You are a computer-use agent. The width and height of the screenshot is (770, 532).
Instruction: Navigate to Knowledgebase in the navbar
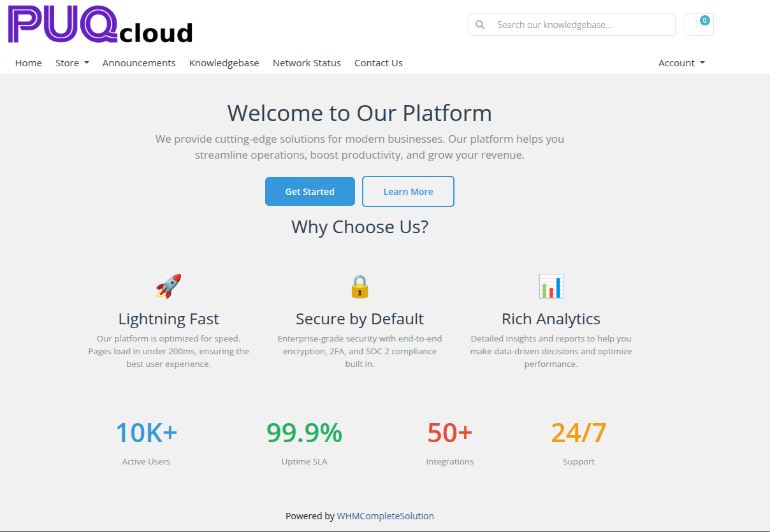tap(224, 63)
